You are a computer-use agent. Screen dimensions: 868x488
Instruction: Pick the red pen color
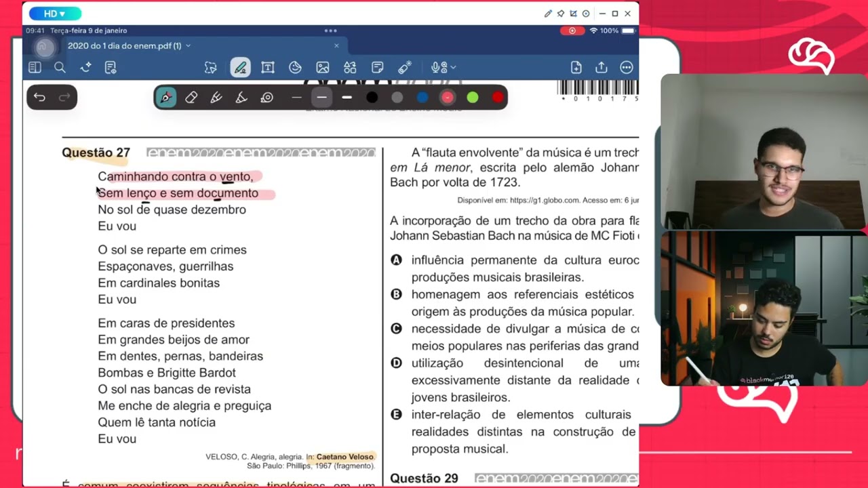point(498,98)
